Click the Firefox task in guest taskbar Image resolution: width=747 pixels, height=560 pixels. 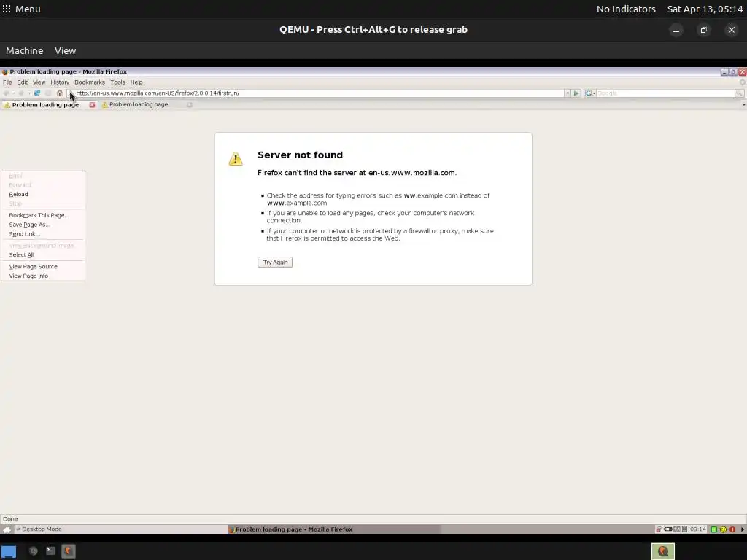[x=334, y=529]
